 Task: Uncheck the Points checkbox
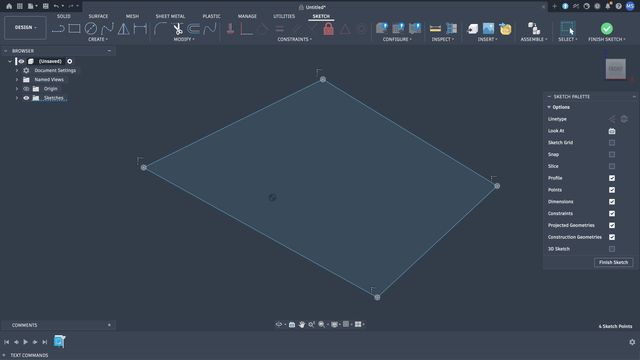pos(612,190)
